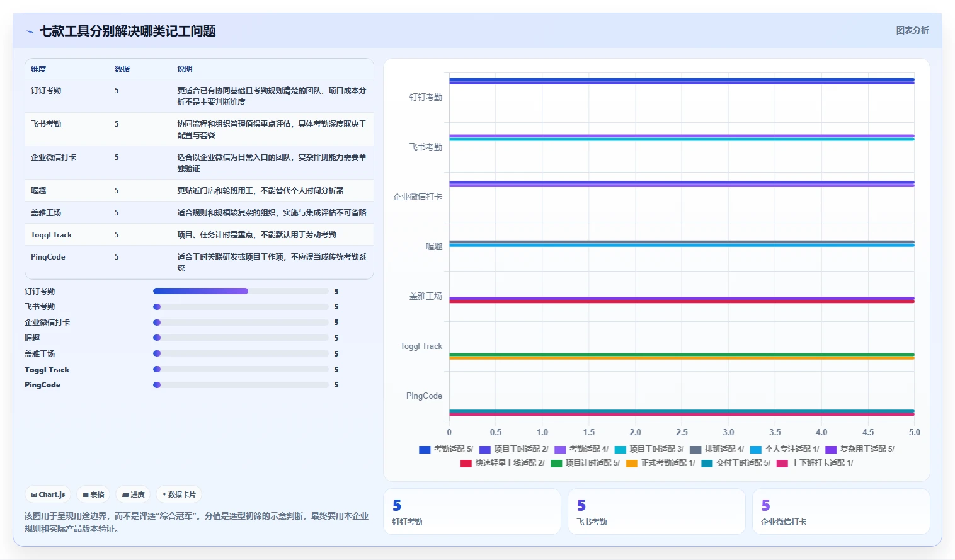
Task: Select 喔趣 in the table's first column
Action: [x=38, y=191]
